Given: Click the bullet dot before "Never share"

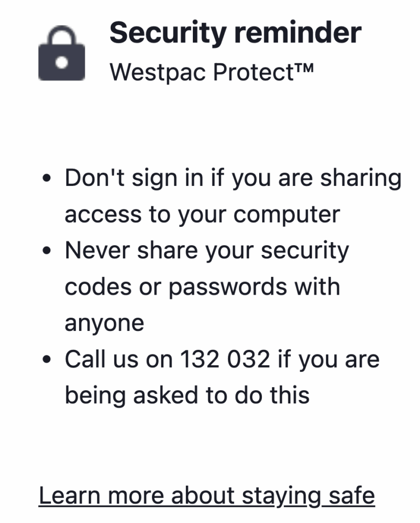Looking at the screenshot, I should (x=47, y=251).
